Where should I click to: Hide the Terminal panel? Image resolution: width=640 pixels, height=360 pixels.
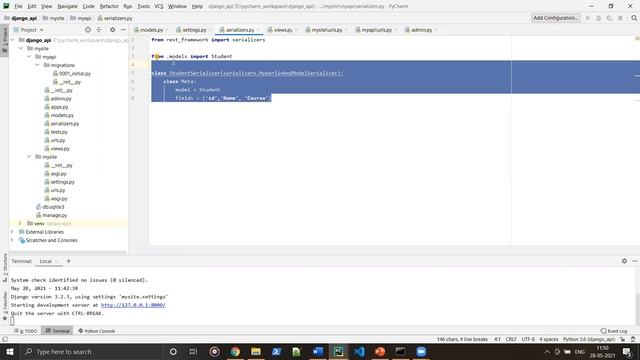635,261
